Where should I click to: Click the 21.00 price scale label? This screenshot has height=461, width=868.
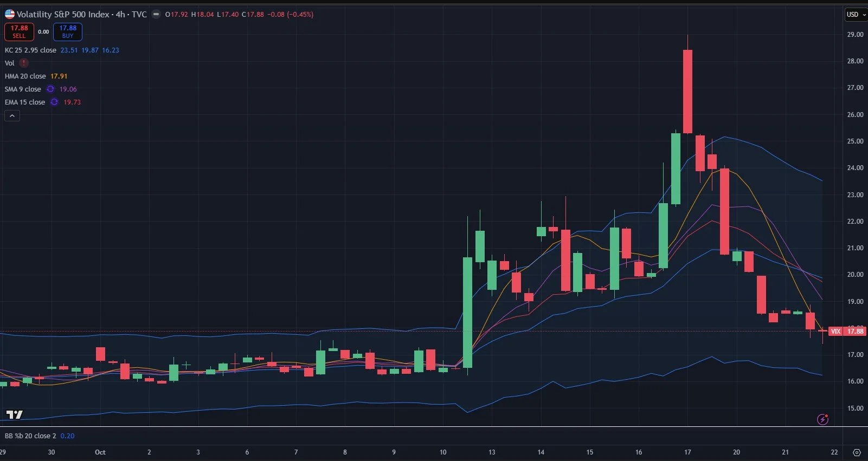[856, 248]
